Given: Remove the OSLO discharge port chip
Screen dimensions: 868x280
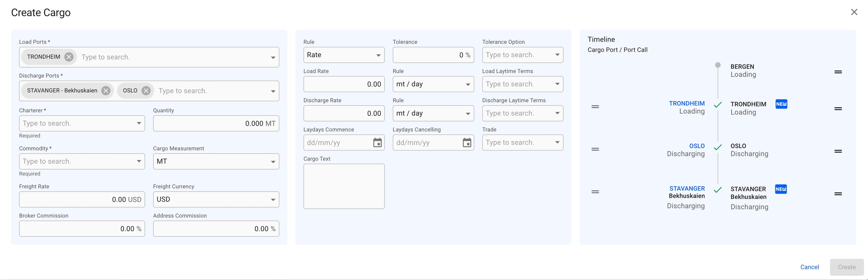Looking at the screenshot, I should click(x=146, y=91).
